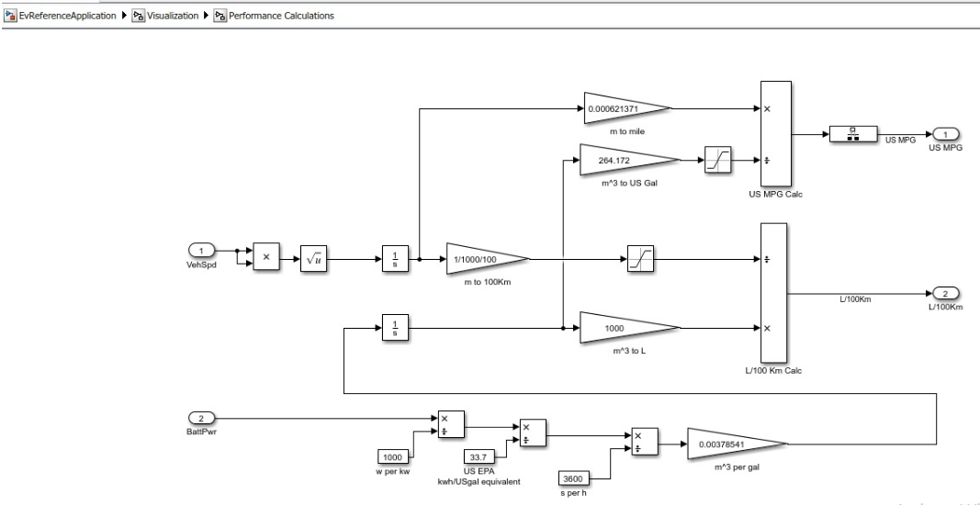Viewport: 980px width, 506px height.
Task: Select saturation block after m to 100Km
Action: 640,259
